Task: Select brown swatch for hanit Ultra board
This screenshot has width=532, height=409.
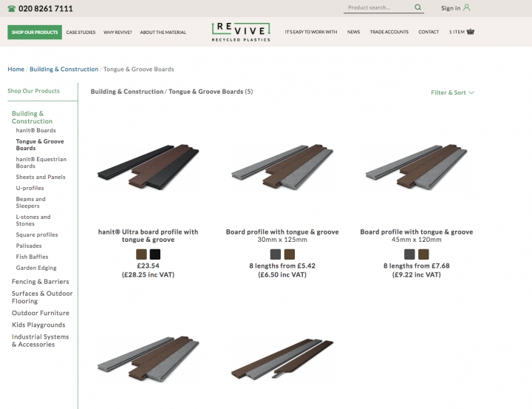Action: coord(142,254)
